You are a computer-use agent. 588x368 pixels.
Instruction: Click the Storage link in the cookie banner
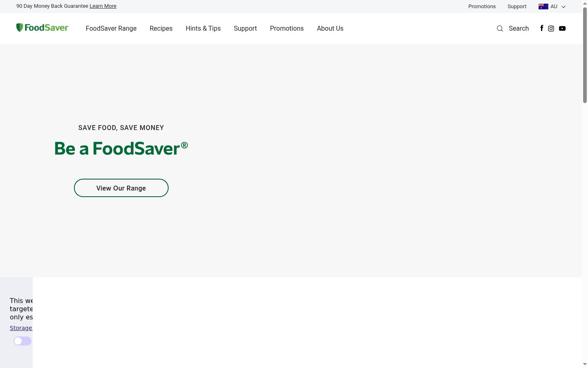pos(21,328)
